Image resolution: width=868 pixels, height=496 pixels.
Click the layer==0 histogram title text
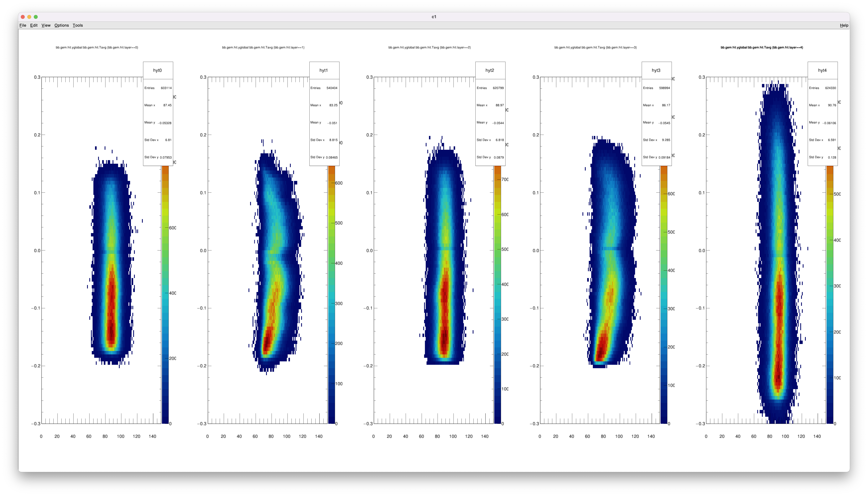[x=97, y=47]
